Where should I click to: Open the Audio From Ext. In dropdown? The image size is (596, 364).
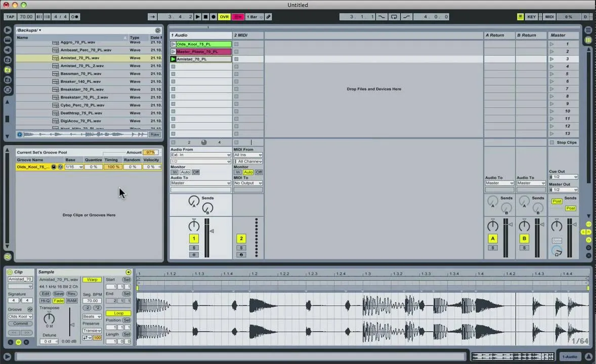click(201, 155)
